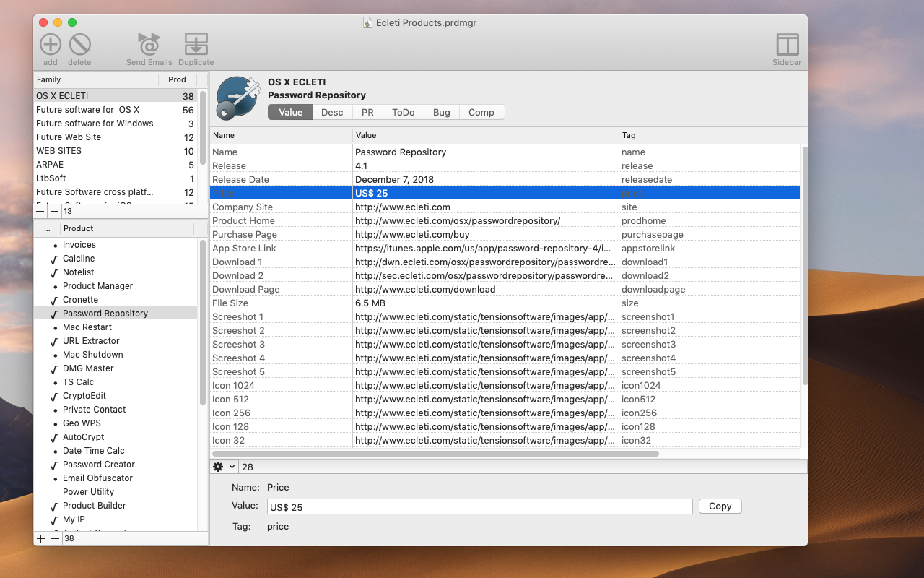Toggle the checkmark next to AutoCrypt
The image size is (924, 578).
tap(54, 437)
